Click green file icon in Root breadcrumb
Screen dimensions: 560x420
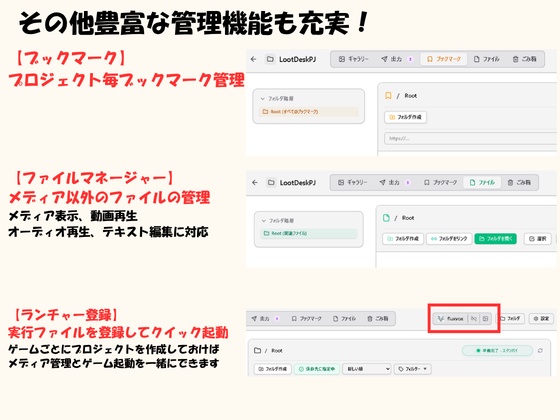click(x=386, y=218)
